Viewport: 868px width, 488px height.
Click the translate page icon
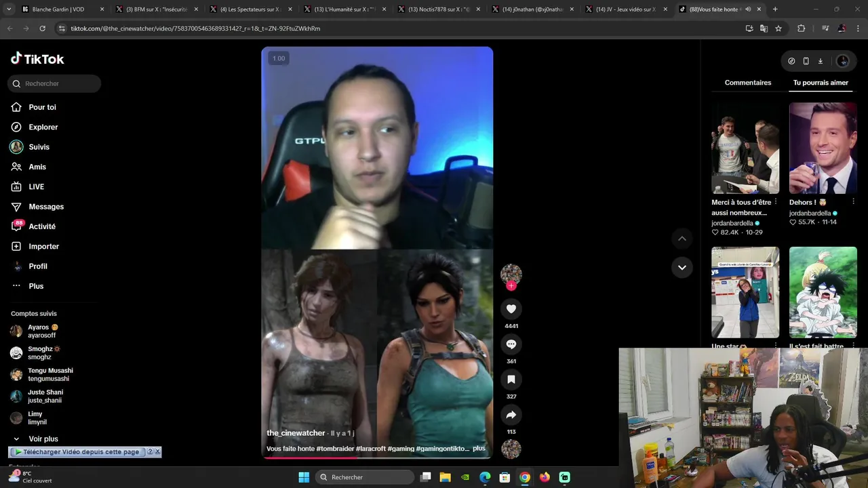click(x=764, y=28)
